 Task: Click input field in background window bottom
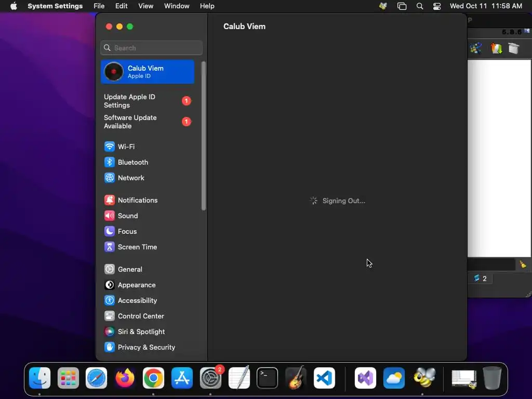(491, 264)
